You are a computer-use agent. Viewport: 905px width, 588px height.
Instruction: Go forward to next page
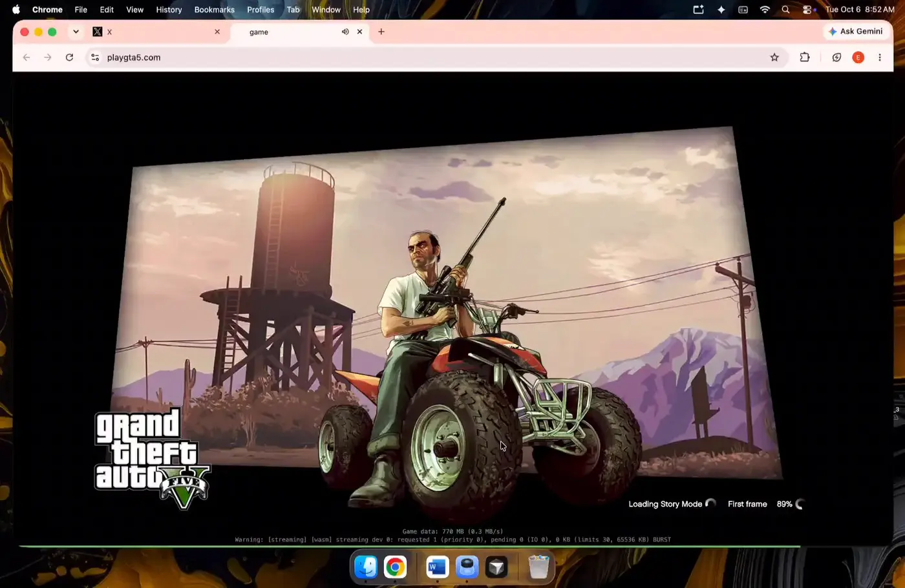pos(48,58)
